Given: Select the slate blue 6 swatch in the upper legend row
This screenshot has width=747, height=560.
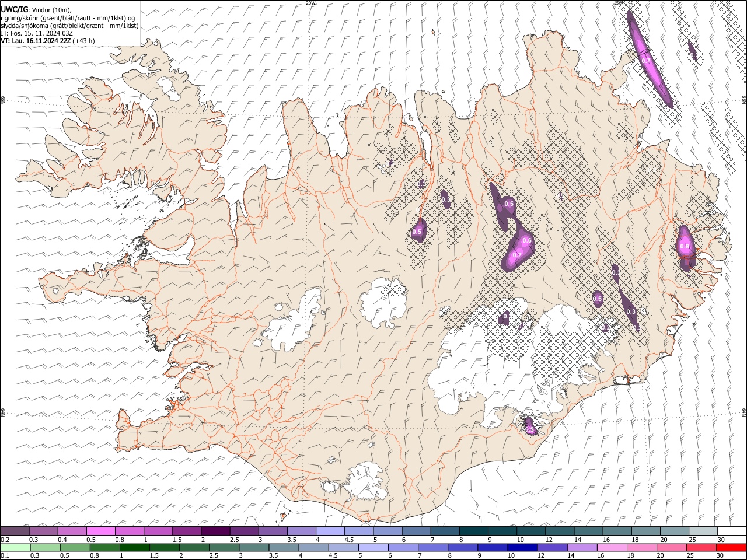Looking at the screenshot, I should click(x=416, y=531).
